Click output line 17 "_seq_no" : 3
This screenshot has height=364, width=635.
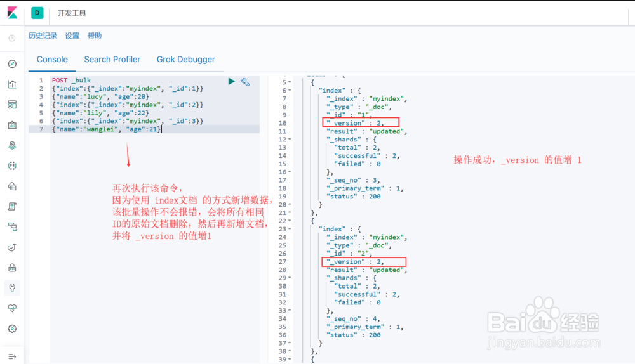352,180
